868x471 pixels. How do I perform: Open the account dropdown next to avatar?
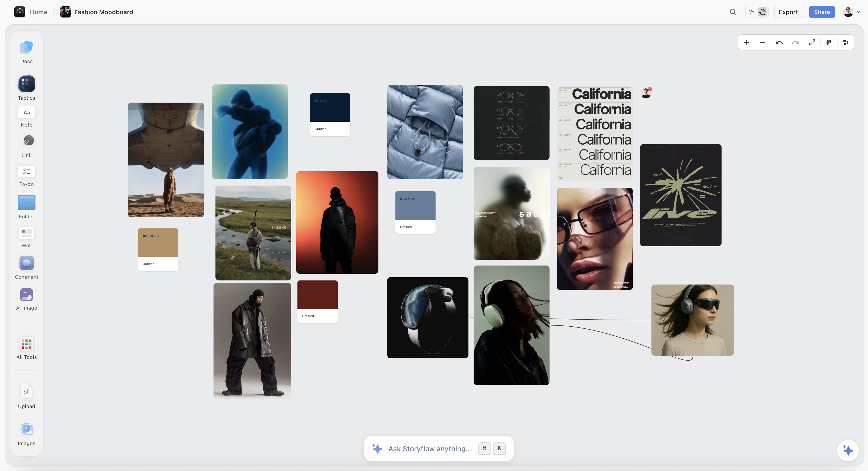tap(858, 12)
